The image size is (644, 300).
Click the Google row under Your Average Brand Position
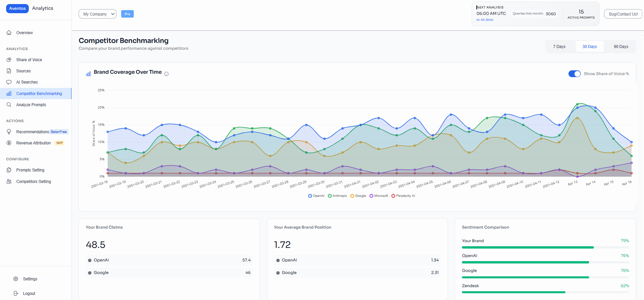[x=357, y=273]
